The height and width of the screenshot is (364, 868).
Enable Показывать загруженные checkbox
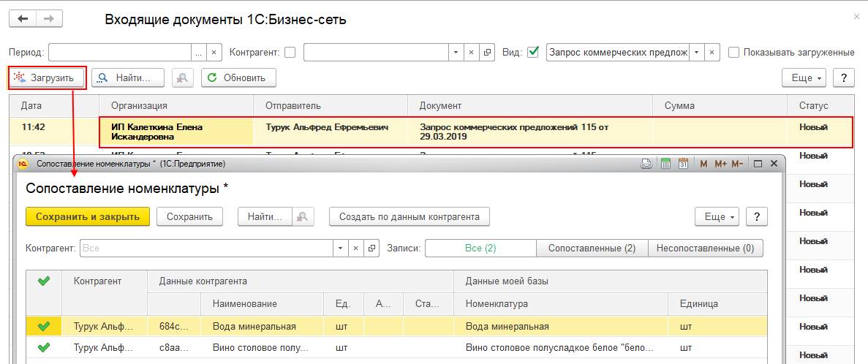pos(733,53)
